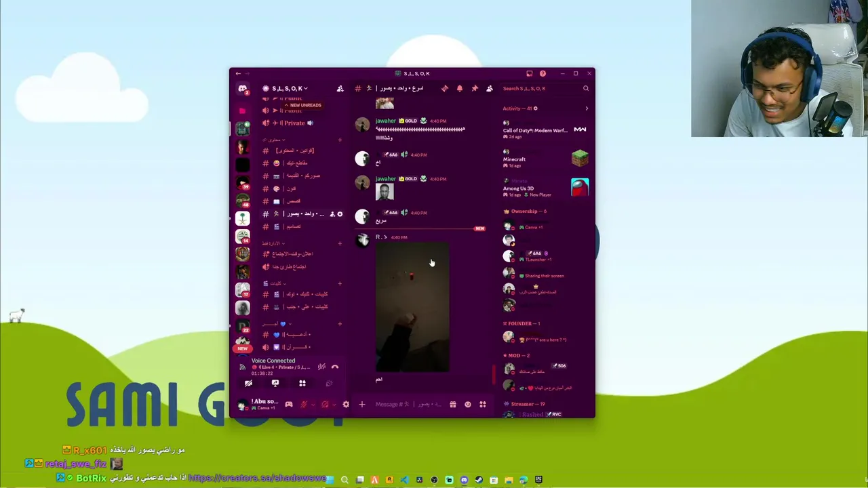Open the emoji picker in message bar
Viewport: 868px width, 488px height.
[468, 405]
